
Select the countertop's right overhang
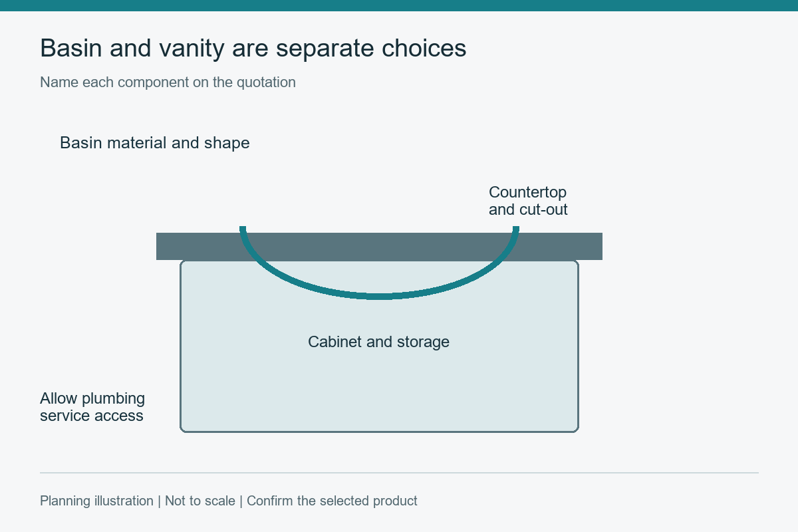click(591, 246)
